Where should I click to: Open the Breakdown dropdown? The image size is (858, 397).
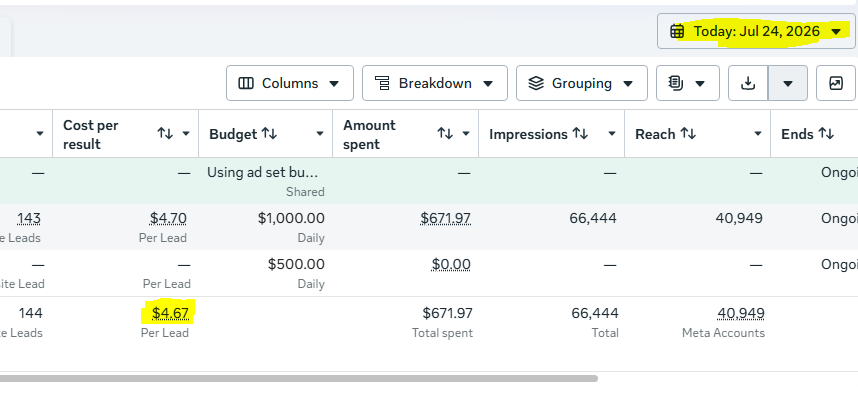point(434,83)
